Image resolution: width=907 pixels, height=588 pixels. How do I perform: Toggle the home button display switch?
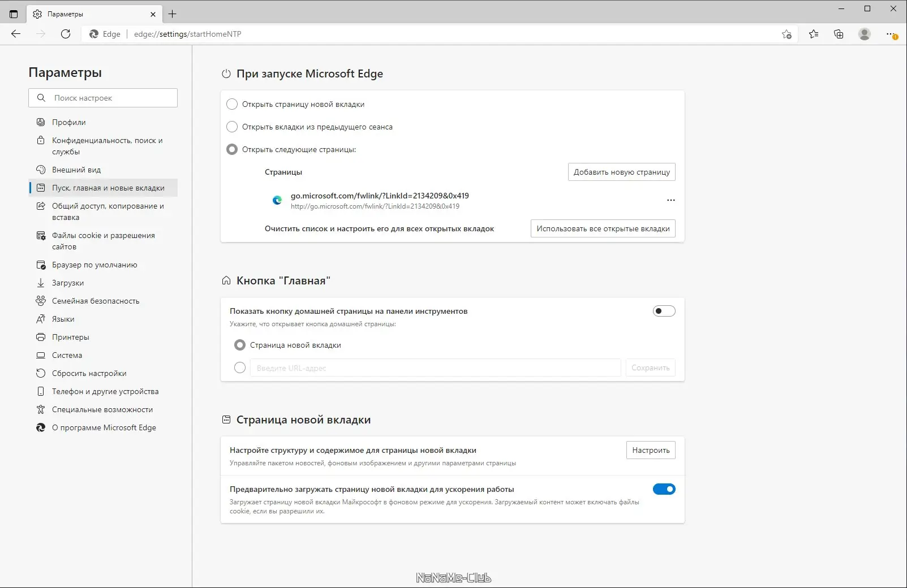[664, 311]
